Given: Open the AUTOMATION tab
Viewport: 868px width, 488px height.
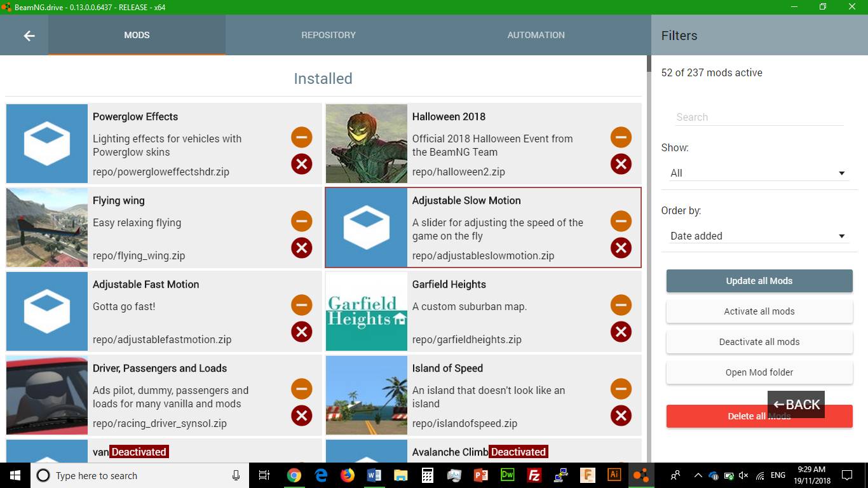Looking at the screenshot, I should (x=536, y=35).
